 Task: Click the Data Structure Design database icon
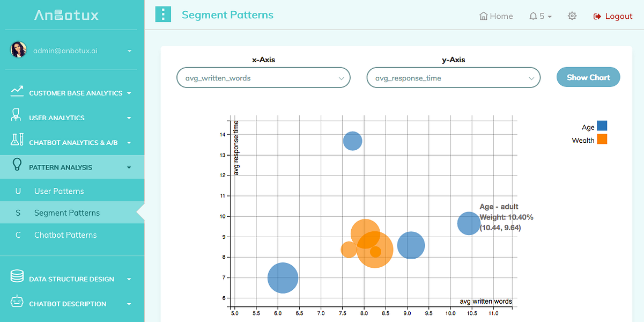coord(17,276)
